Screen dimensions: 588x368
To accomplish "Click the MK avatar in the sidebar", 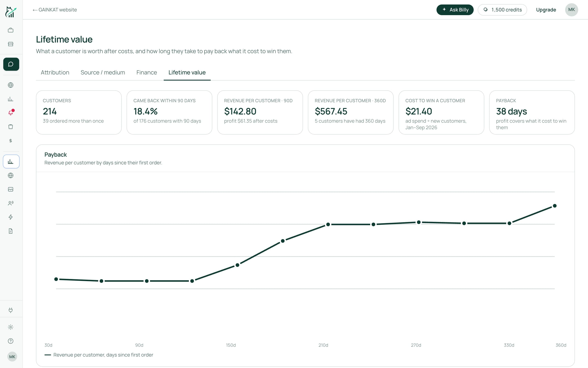I will pyautogui.click(x=12, y=357).
